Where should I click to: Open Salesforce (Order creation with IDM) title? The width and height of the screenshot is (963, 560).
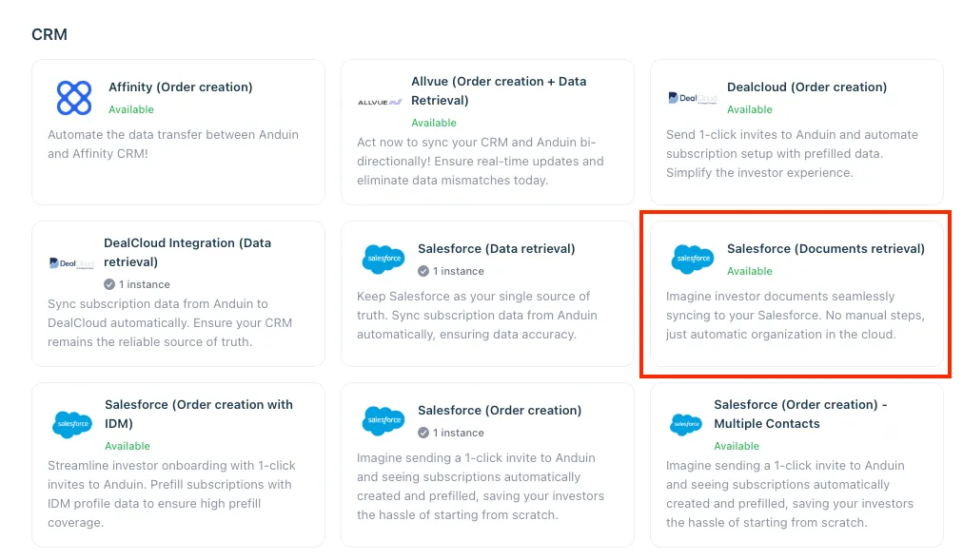(x=198, y=414)
